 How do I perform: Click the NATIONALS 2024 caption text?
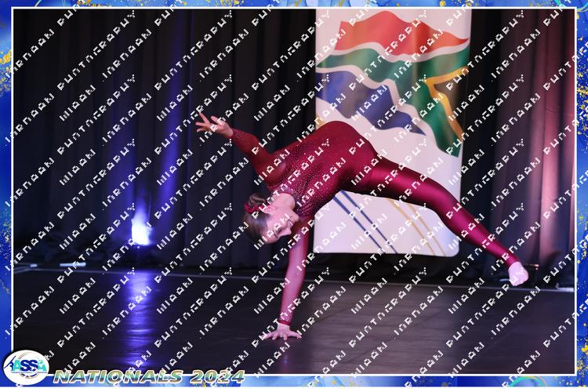pos(149,376)
